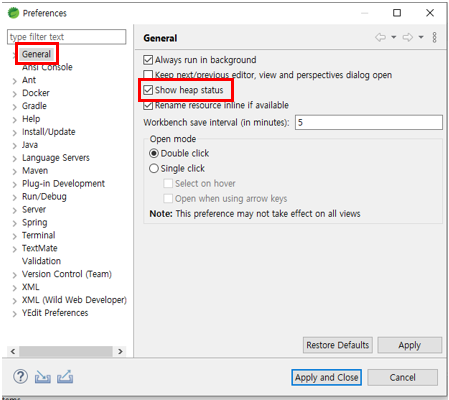Open Language Servers preferences
The image size is (449, 400).
pyautogui.click(x=56, y=158)
